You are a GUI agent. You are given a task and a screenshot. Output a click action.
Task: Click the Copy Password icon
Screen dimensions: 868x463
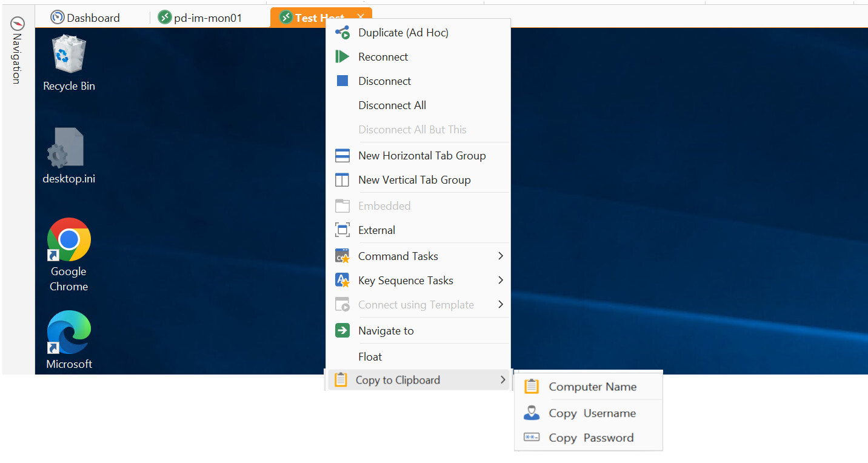532,438
